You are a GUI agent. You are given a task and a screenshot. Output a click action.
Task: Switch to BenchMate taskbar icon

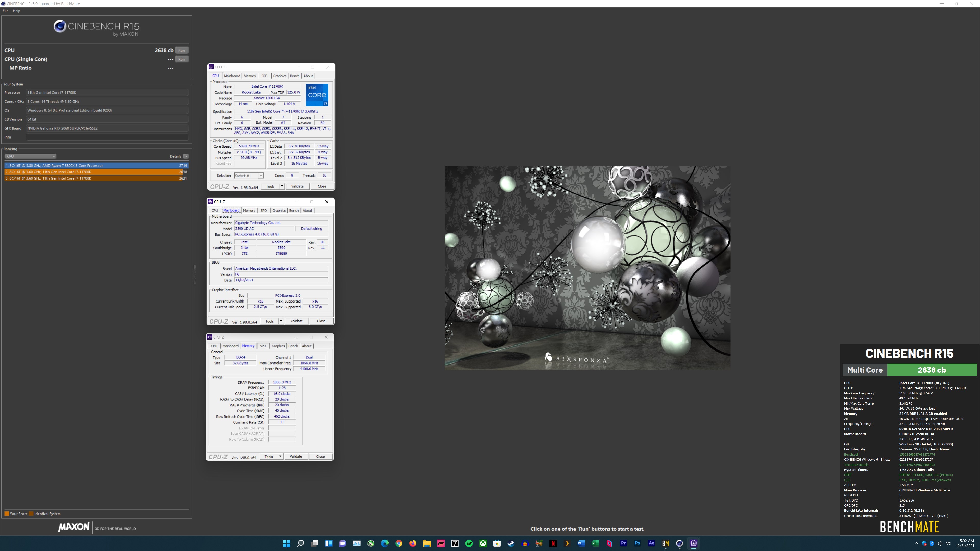tap(665, 543)
